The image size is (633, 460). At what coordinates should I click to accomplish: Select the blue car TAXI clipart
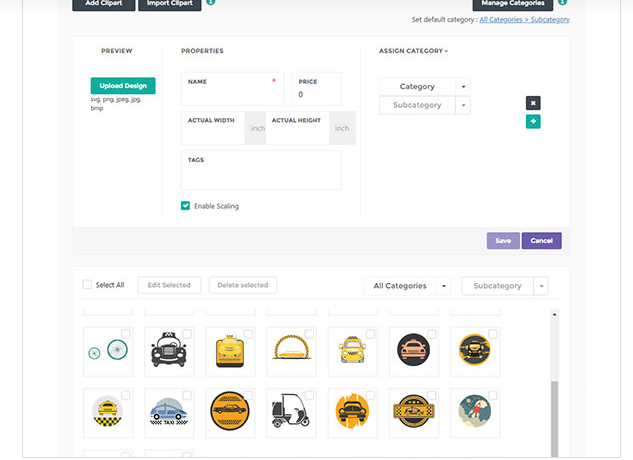(x=168, y=412)
